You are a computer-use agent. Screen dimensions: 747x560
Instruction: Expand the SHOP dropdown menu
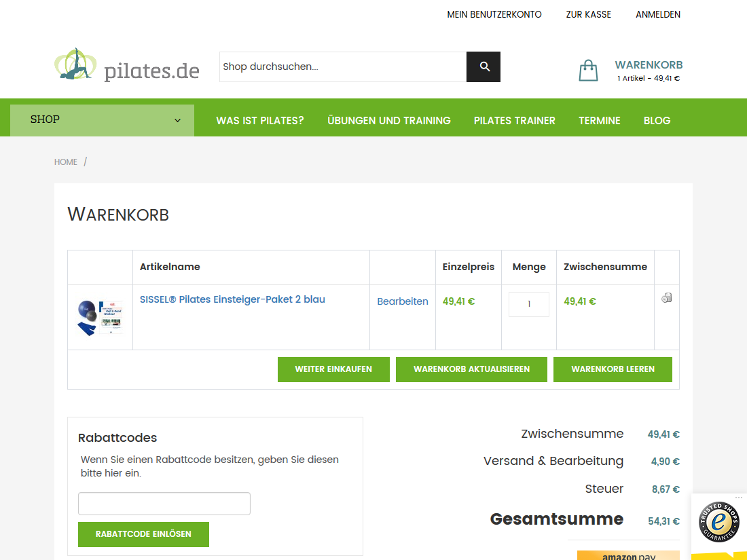[x=102, y=120]
